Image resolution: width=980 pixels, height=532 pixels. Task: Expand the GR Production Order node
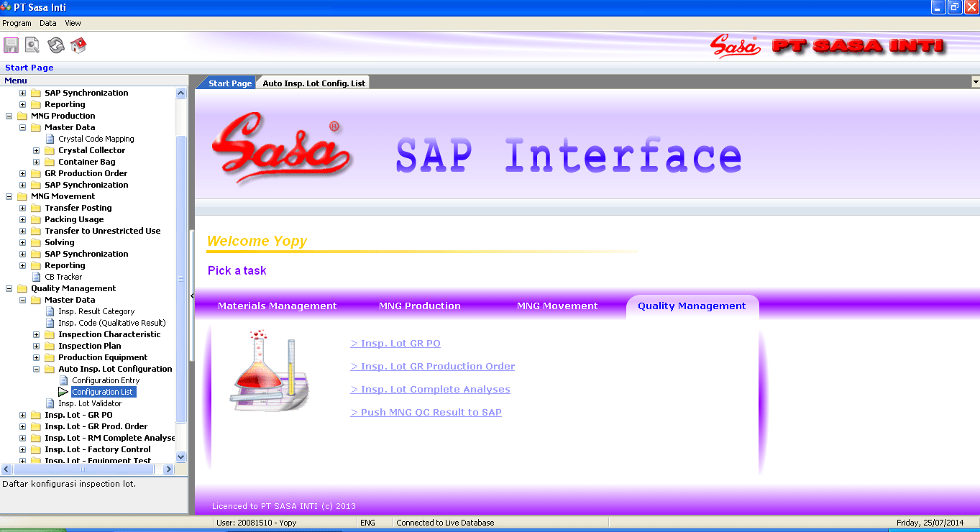coord(22,173)
